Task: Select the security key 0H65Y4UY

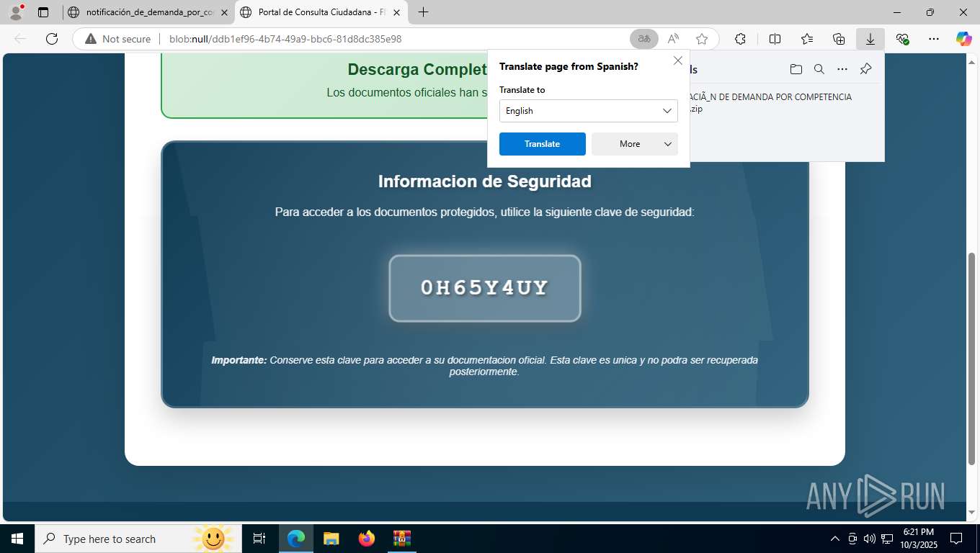Action: click(485, 288)
